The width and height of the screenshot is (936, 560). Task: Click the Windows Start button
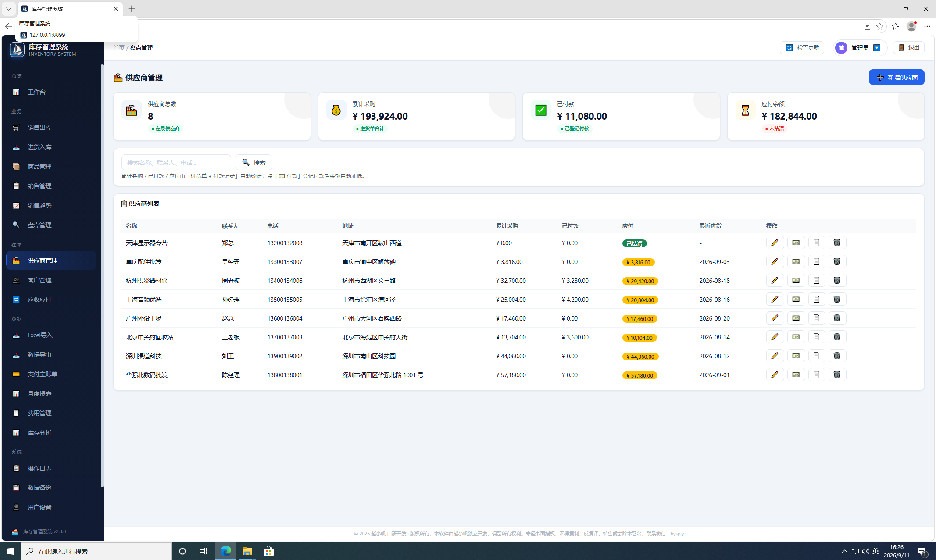click(11, 551)
